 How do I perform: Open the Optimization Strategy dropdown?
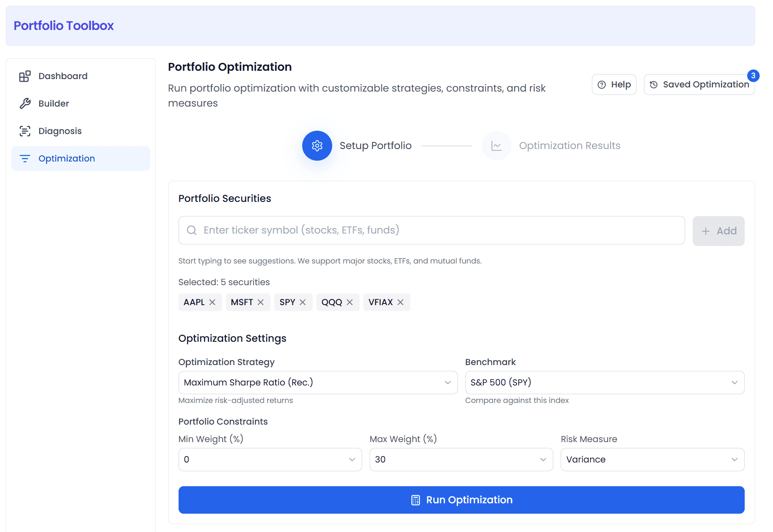click(318, 383)
